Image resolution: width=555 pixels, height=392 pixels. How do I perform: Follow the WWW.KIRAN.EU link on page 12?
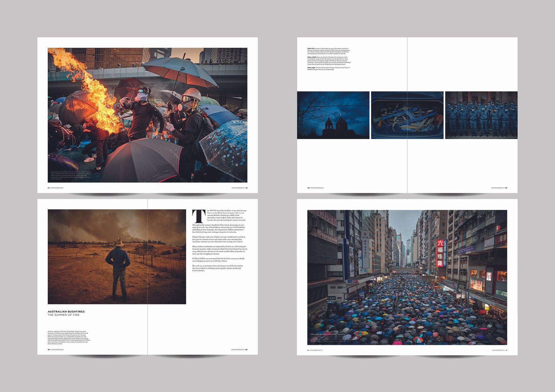point(57,188)
